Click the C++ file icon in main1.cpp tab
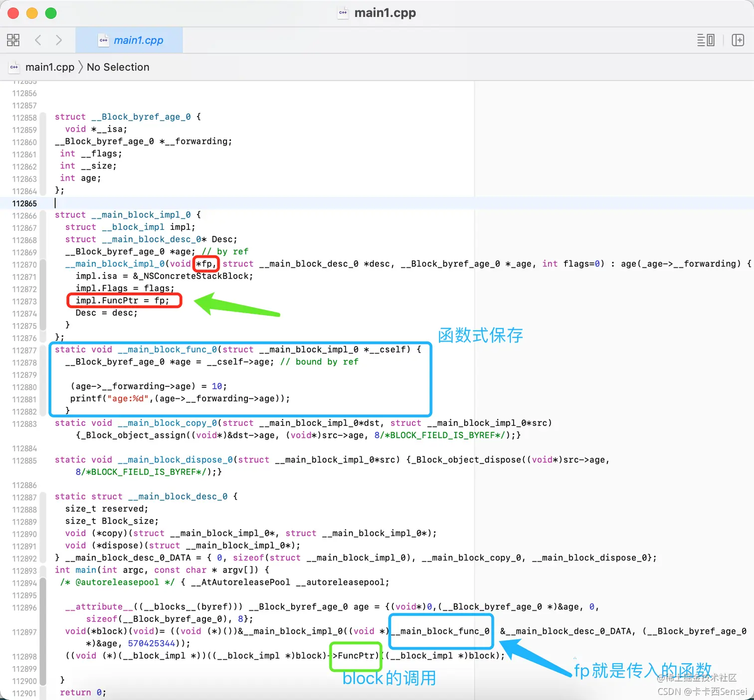The image size is (754, 700). click(x=104, y=40)
